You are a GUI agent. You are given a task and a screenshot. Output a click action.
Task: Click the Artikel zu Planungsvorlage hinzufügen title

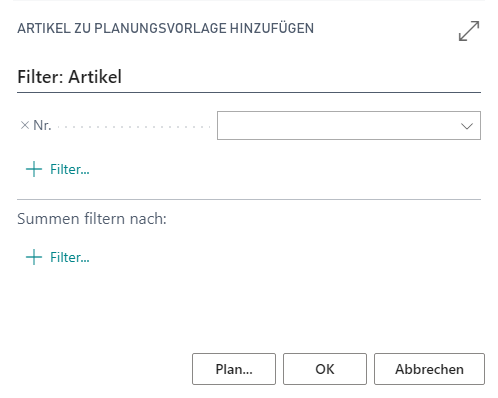pos(165,28)
